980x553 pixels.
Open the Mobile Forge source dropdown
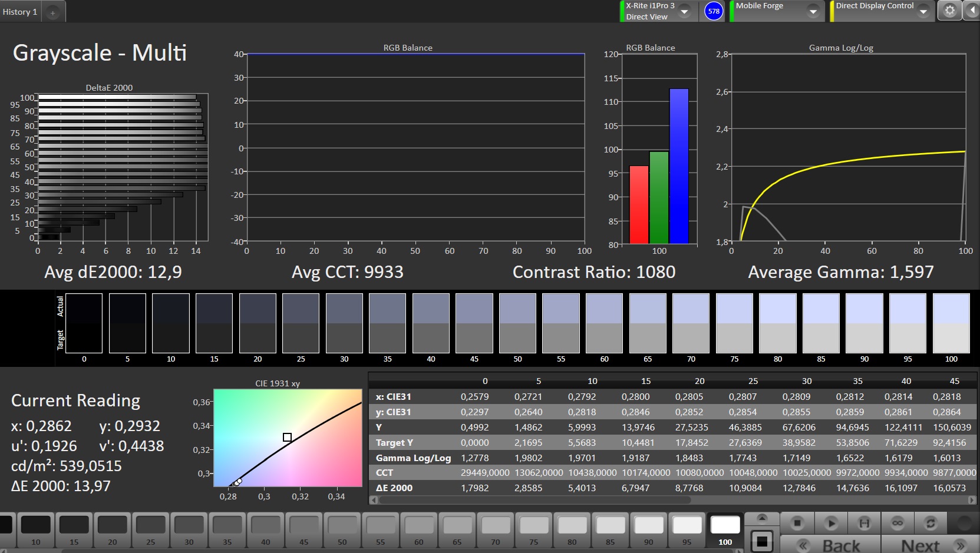point(813,11)
